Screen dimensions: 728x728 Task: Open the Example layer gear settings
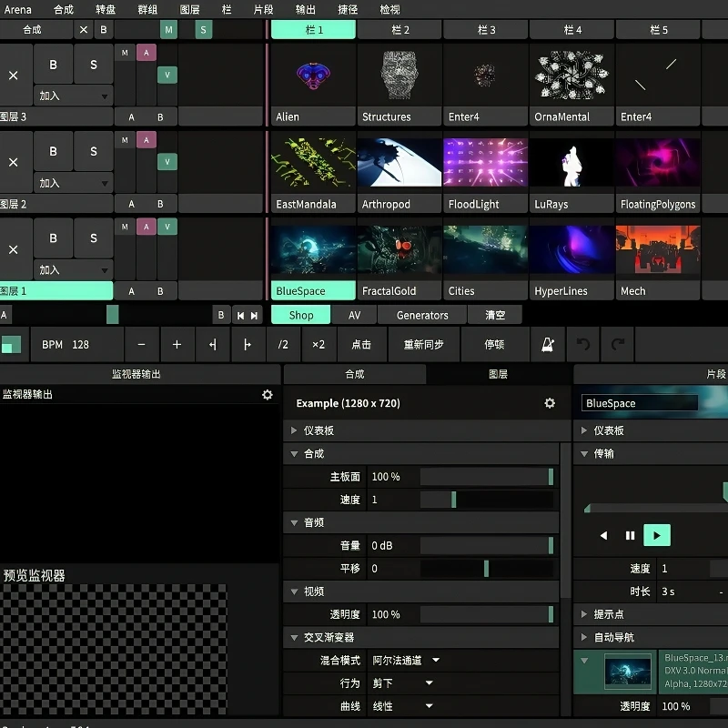[550, 403]
